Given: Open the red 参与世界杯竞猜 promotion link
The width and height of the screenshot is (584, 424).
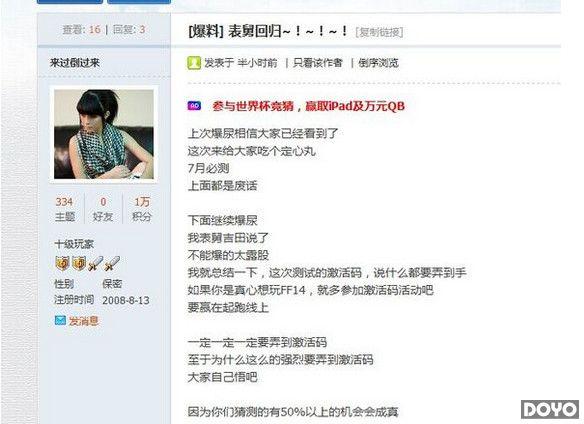Looking at the screenshot, I should coord(308,106).
